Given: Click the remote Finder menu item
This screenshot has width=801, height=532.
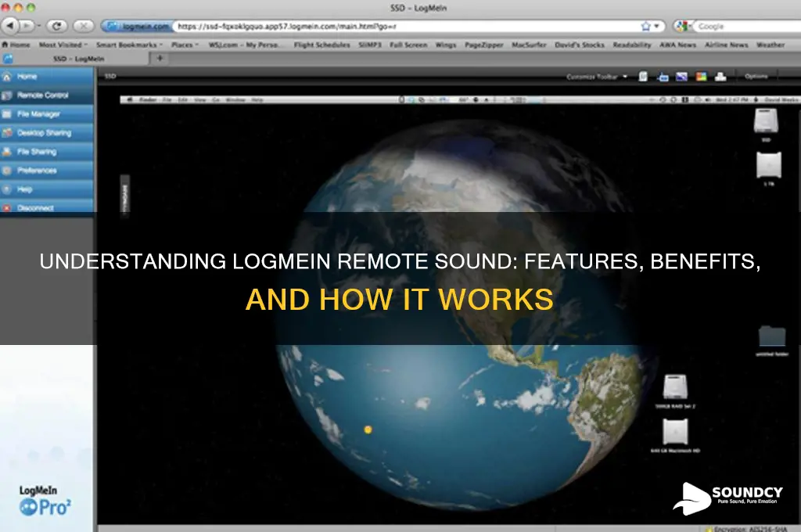Looking at the screenshot, I should point(148,99).
